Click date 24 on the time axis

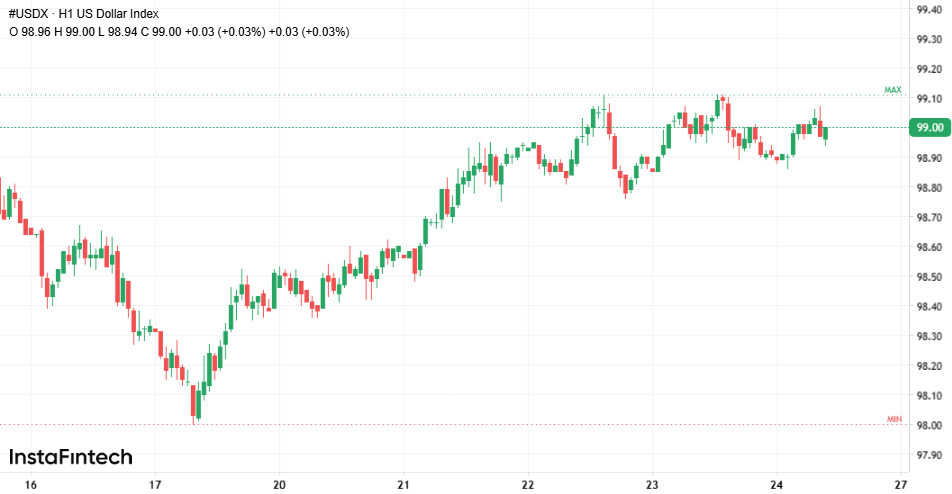point(776,485)
